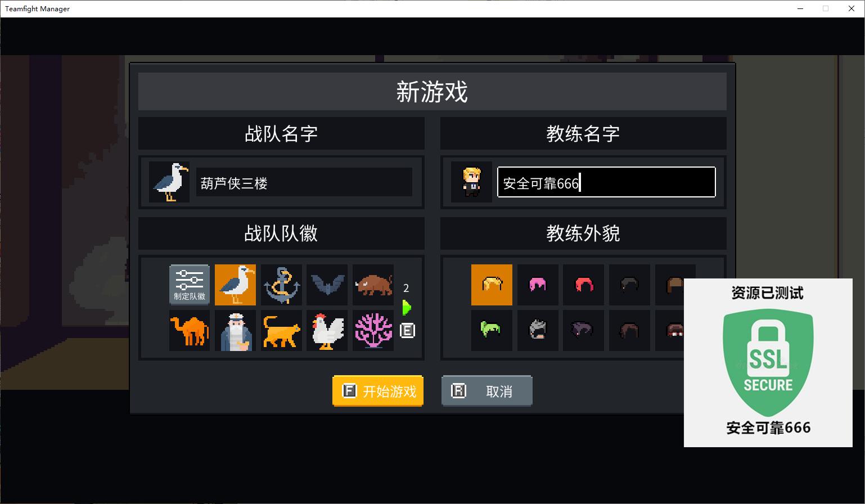865x504 pixels.
Task: Select the gray cat-hood coach appearance
Action: pos(538,331)
